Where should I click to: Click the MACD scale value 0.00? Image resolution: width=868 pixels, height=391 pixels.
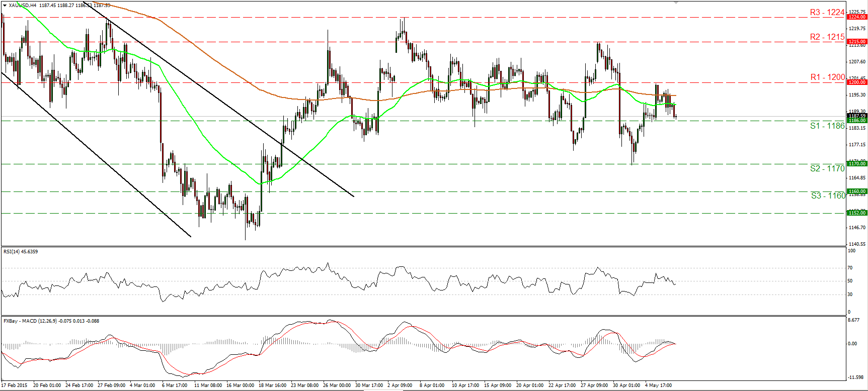click(852, 344)
